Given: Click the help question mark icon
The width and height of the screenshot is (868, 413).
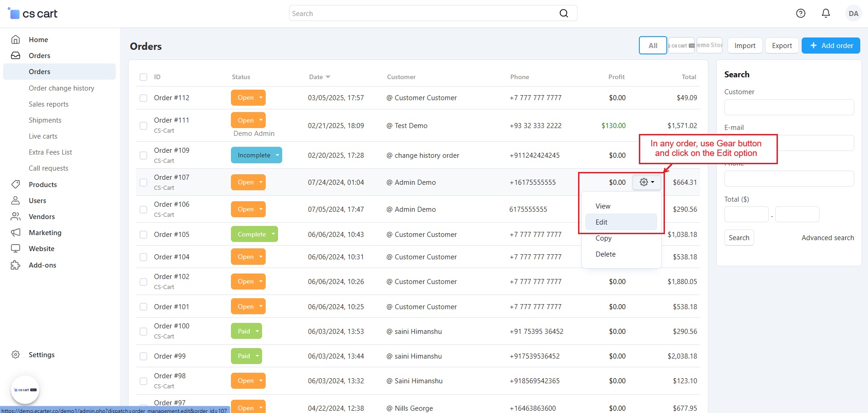Looking at the screenshot, I should pos(800,13).
